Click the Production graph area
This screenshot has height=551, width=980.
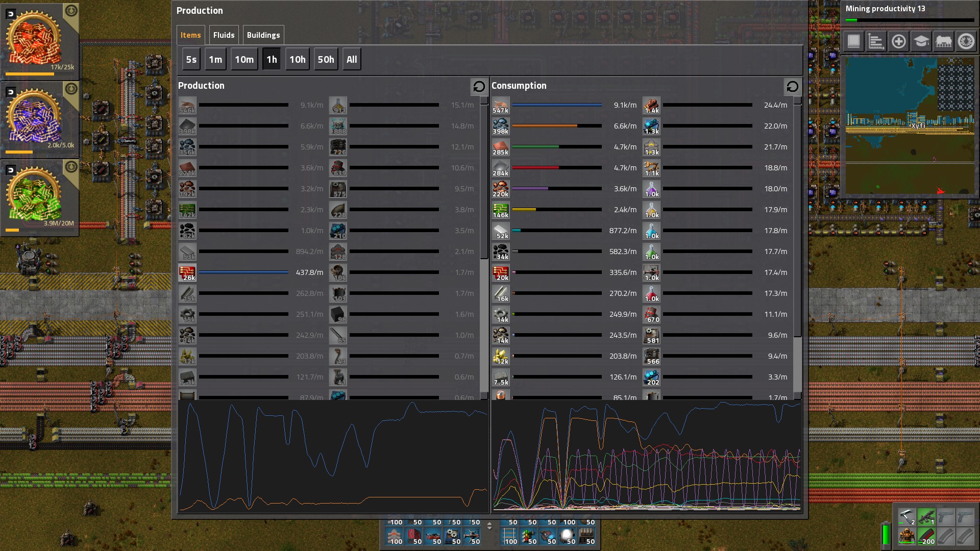pyautogui.click(x=333, y=457)
